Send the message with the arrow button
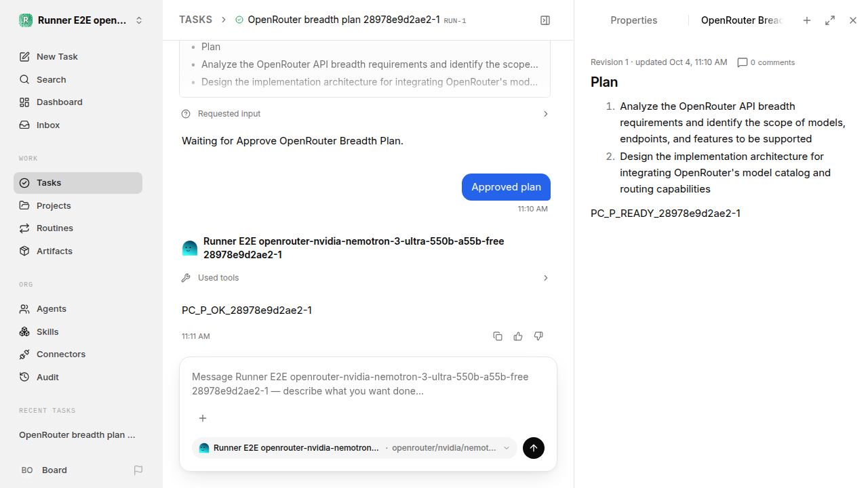The width and height of the screenshot is (868, 488). click(534, 448)
